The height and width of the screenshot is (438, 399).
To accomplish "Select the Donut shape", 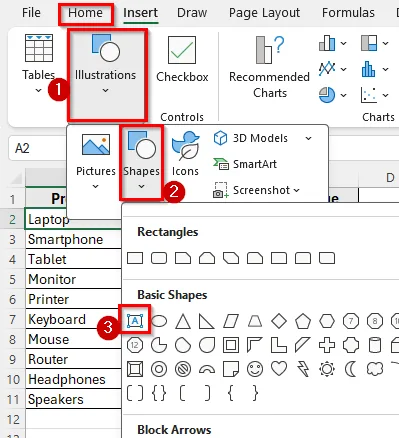I will (159, 369).
